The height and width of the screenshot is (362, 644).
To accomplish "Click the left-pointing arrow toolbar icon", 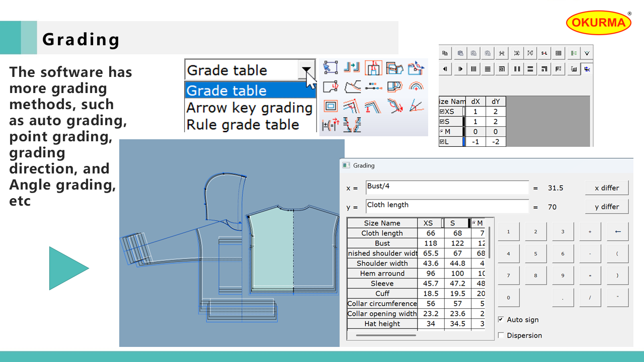I will (445, 69).
